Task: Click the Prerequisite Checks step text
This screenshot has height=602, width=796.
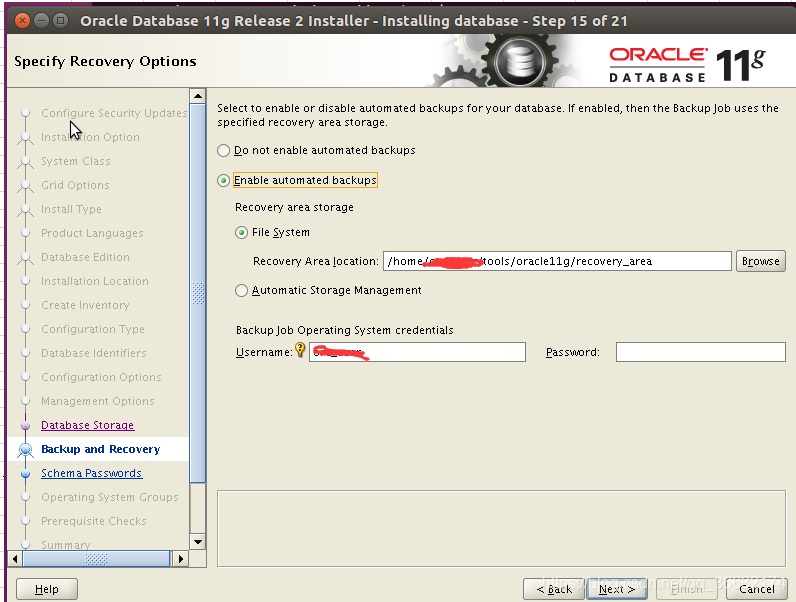Action: tap(94, 521)
